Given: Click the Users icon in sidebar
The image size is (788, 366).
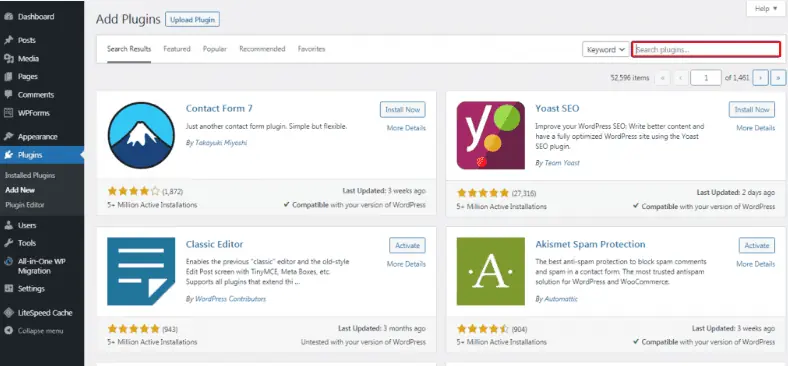Looking at the screenshot, I should pyautogui.click(x=8, y=225).
